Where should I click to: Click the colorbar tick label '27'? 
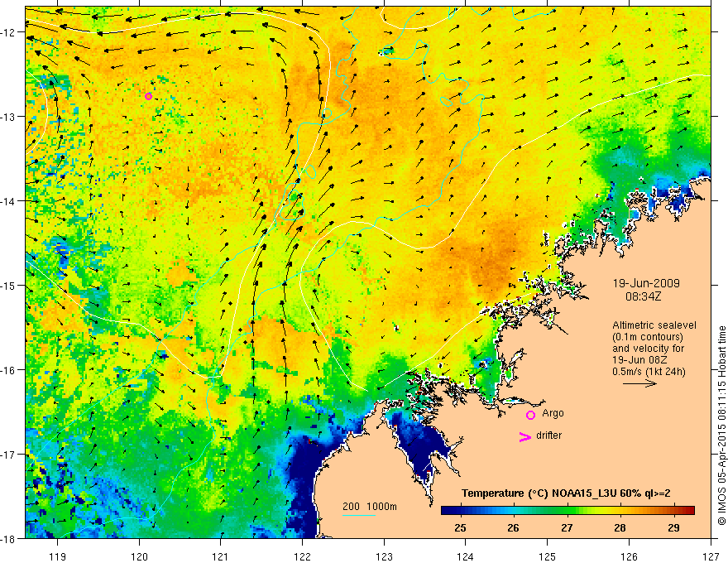coord(567,528)
